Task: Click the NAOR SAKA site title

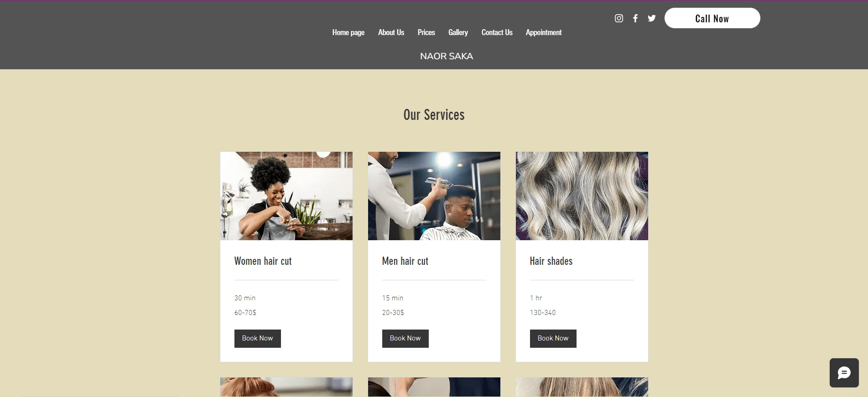Action: point(447,56)
